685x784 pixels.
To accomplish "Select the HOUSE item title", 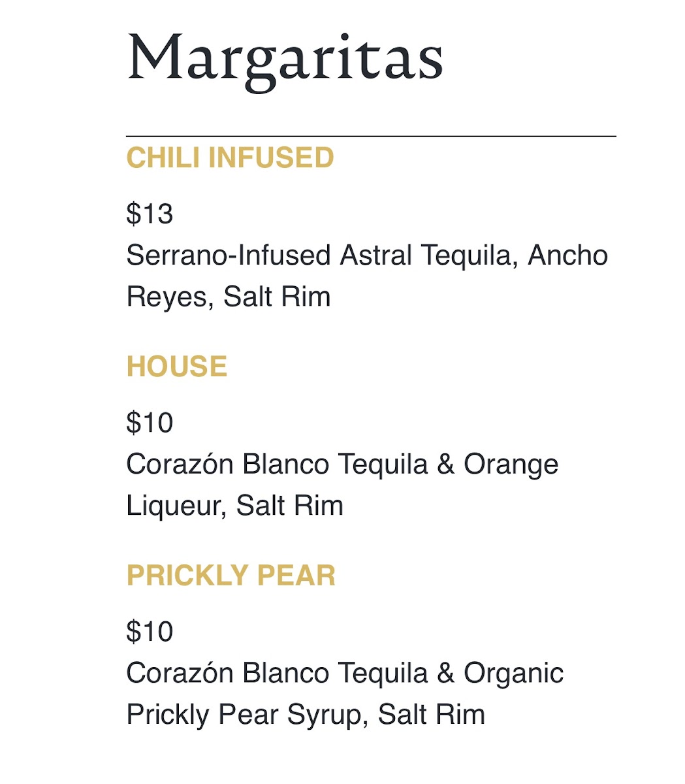I will pos(177,367).
